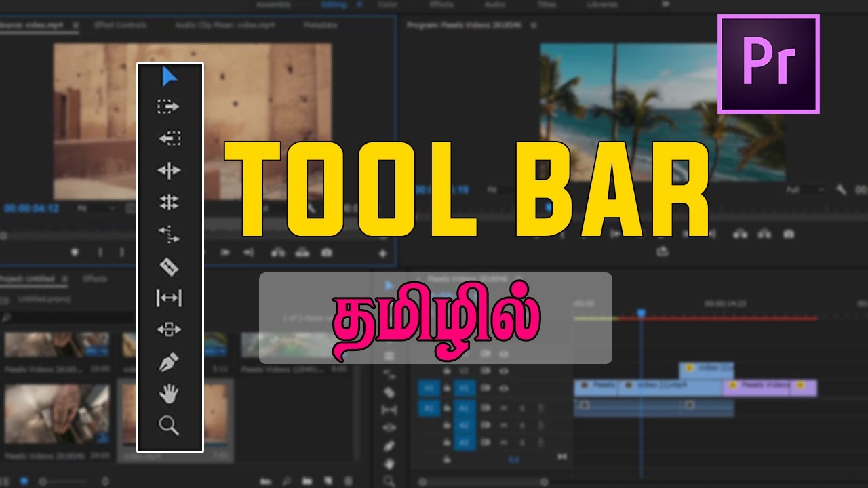Select the blue Selection arrow in enlarged toolbar
This screenshot has width=868, height=488.
pyautogui.click(x=169, y=77)
